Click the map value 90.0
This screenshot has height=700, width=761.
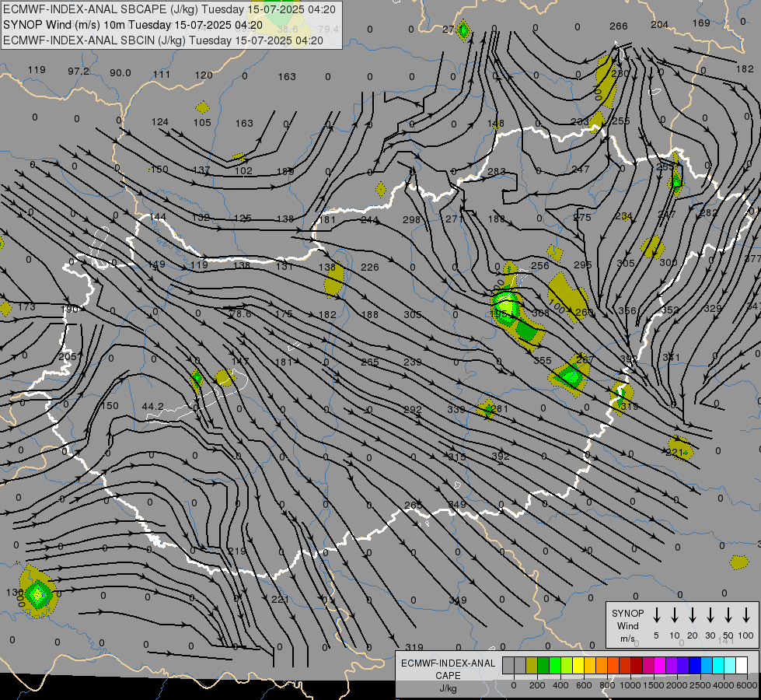click(x=120, y=73)
